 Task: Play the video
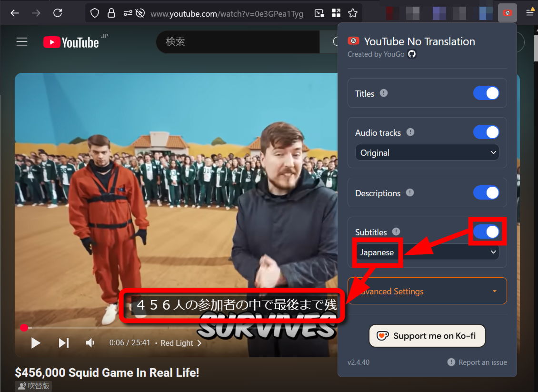click(36, 343)
